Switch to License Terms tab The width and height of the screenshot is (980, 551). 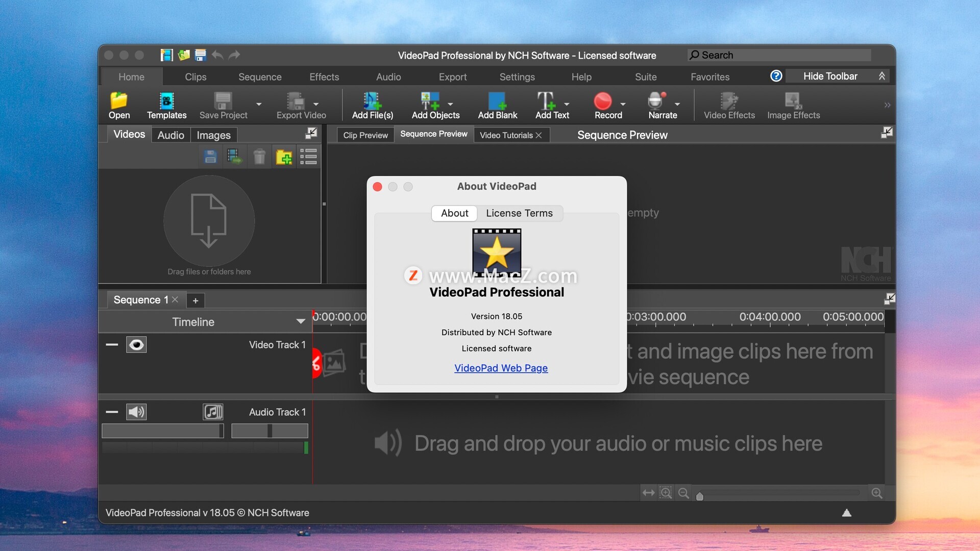[519, 213]
